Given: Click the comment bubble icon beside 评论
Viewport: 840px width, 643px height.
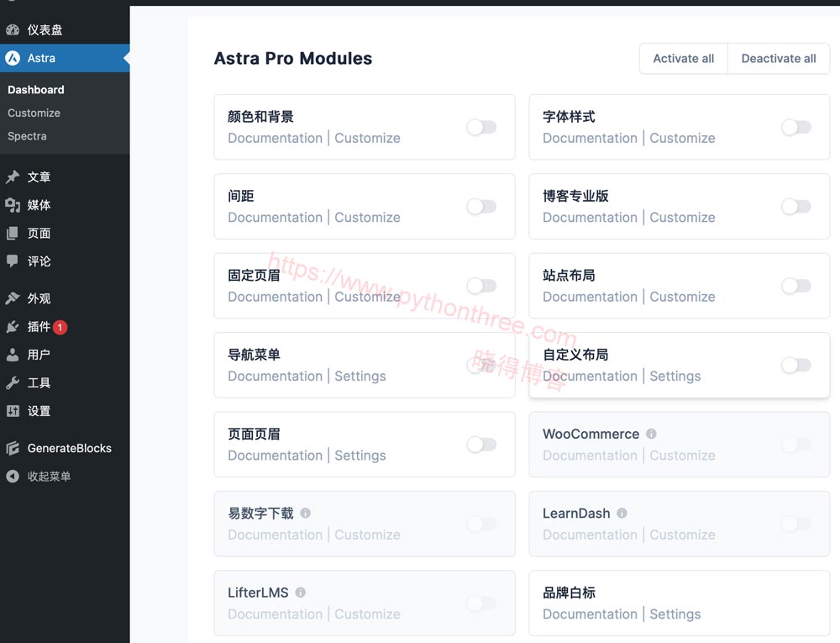Looking at the screenshot, I should point(13,261).
